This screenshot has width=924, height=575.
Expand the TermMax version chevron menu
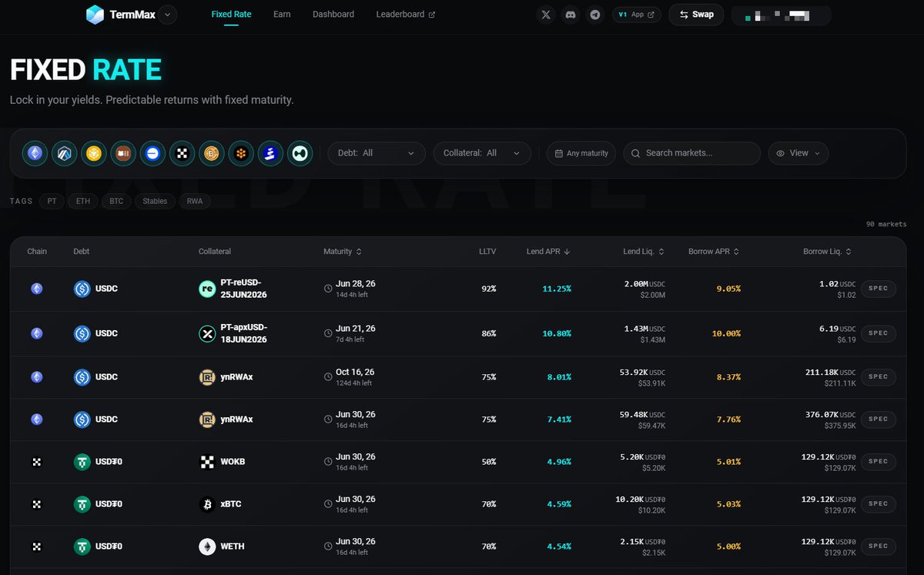pyautogui.click(x=169, y=15)
